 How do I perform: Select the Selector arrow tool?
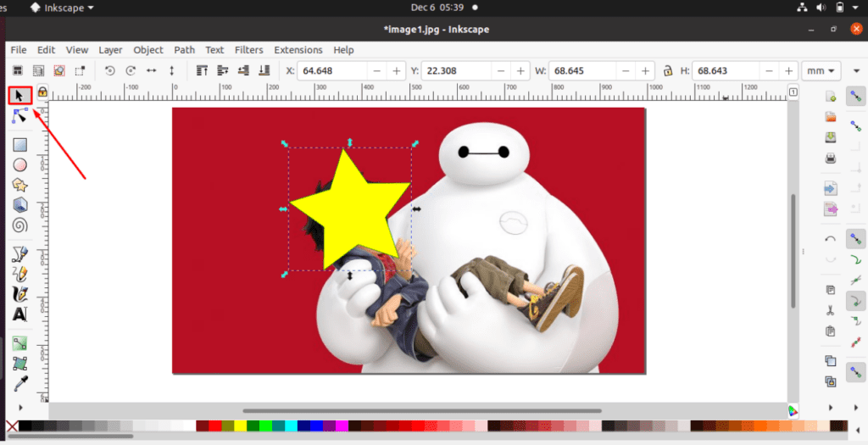click(x=19, y=96)
